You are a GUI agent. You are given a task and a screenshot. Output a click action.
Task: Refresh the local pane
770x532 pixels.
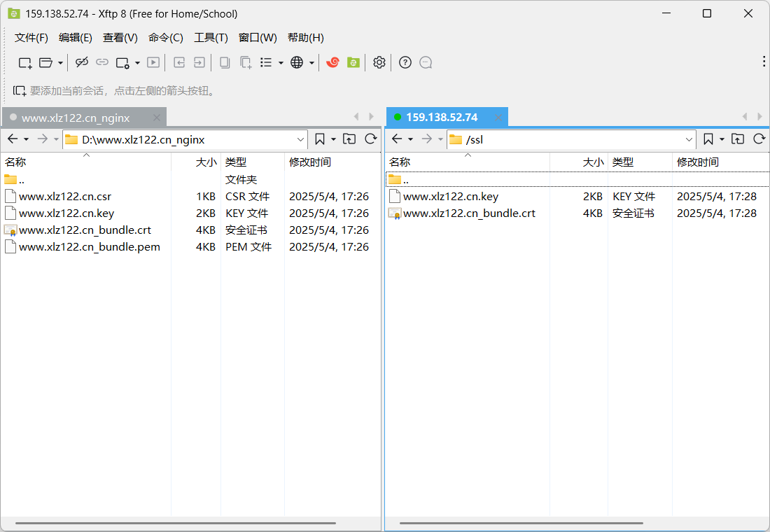371,139
